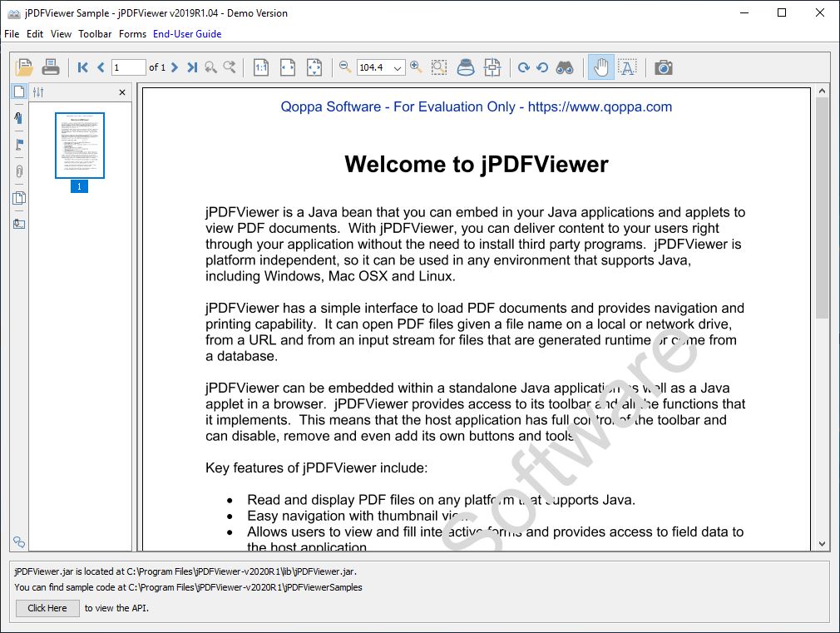Image resolution: width=840 pixels, height=633 pixels.
Task: Click the 'Welcome to jPDFViewer' heading
Action: (x=477, y=164)
